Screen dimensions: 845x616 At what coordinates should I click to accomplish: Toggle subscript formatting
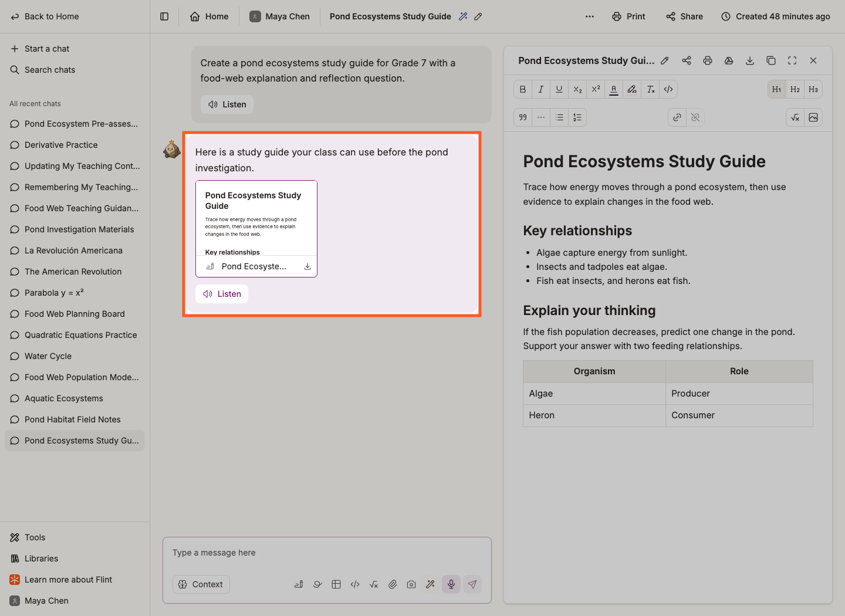(x=577, y=89)
